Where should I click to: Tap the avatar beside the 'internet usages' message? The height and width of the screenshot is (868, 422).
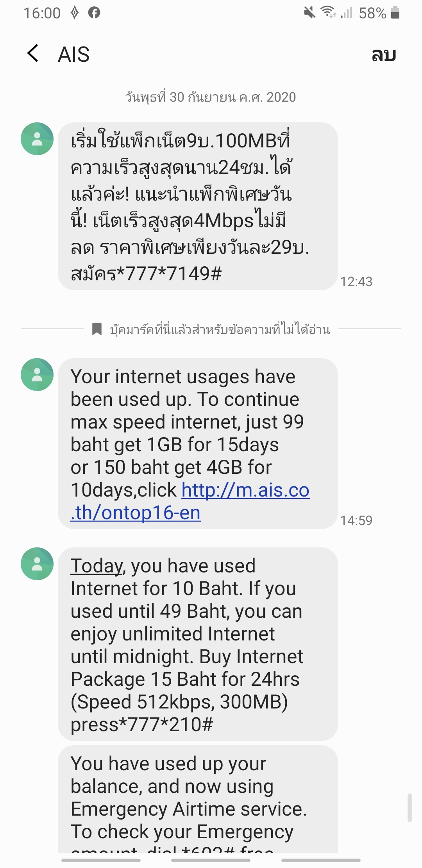point(37,375)
